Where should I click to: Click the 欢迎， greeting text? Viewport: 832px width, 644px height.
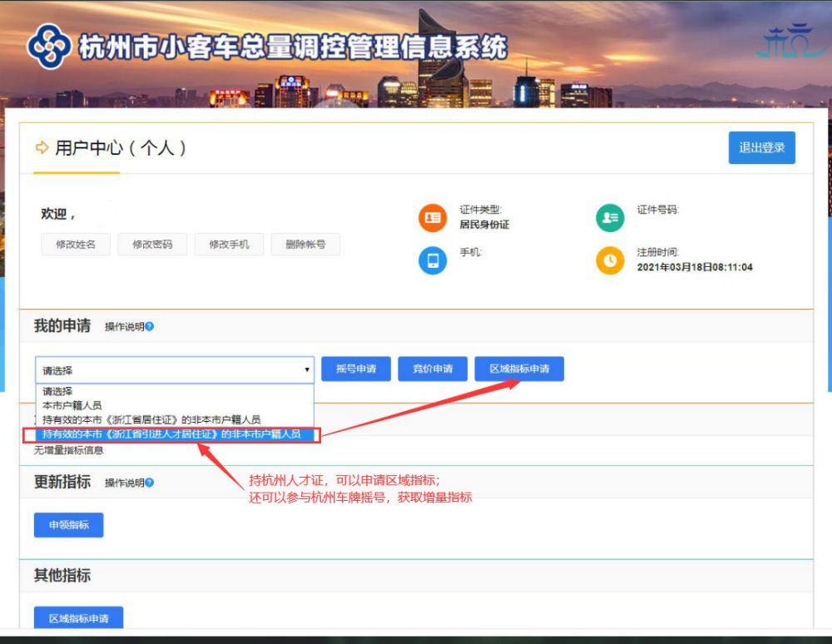coord(58,214)
